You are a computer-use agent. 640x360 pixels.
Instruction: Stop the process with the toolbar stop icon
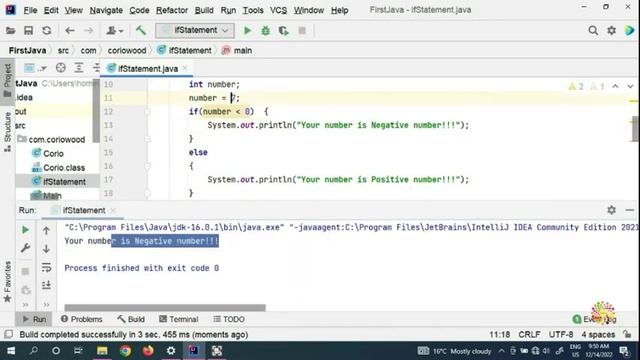click(x=302, y=31)
